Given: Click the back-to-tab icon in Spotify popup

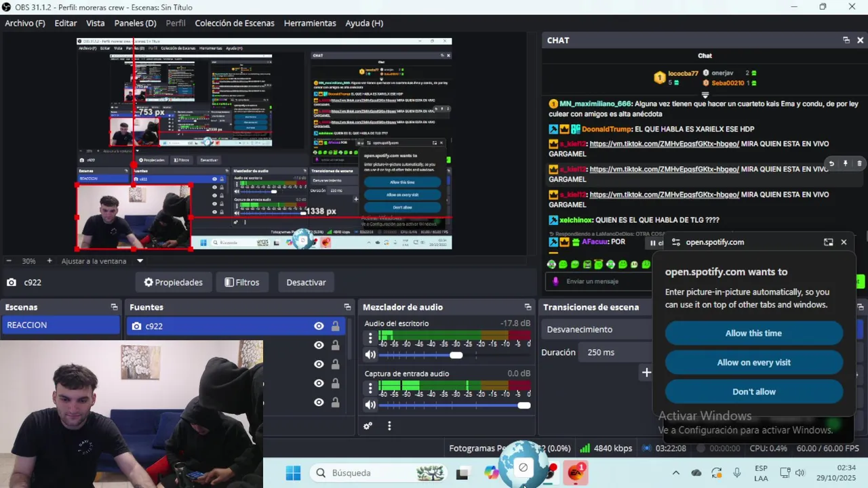Looking at the screenshot, I should point(828,242).
